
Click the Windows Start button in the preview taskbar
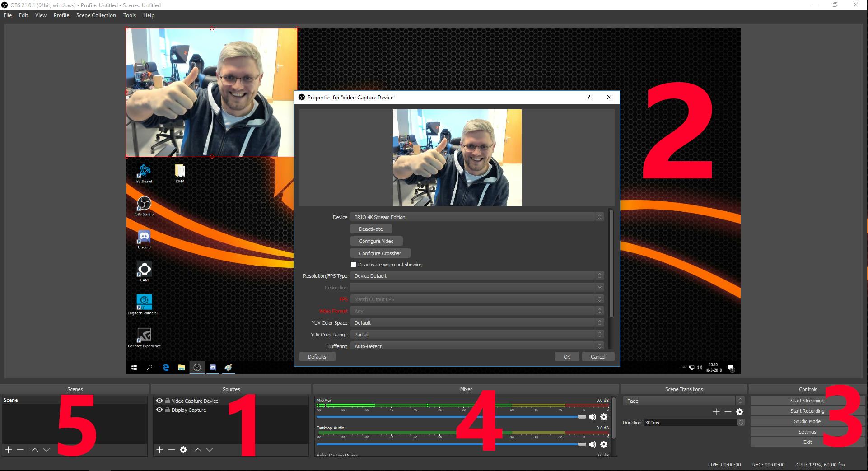(x=134, y=368)
